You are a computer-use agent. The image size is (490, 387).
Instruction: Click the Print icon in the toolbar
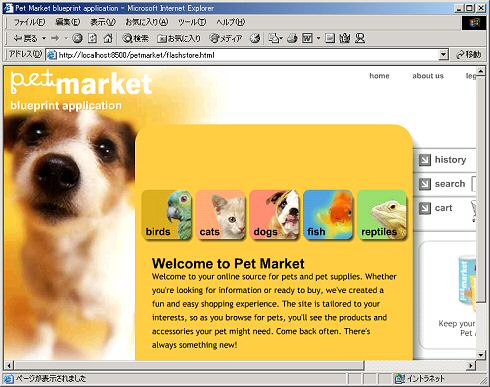292,38
